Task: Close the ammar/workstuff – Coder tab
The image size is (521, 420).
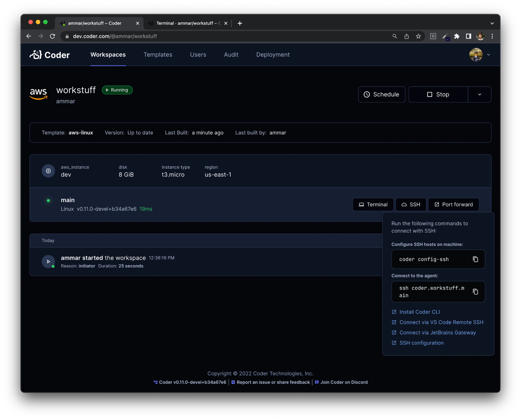Action: click(x=138, y=23)
